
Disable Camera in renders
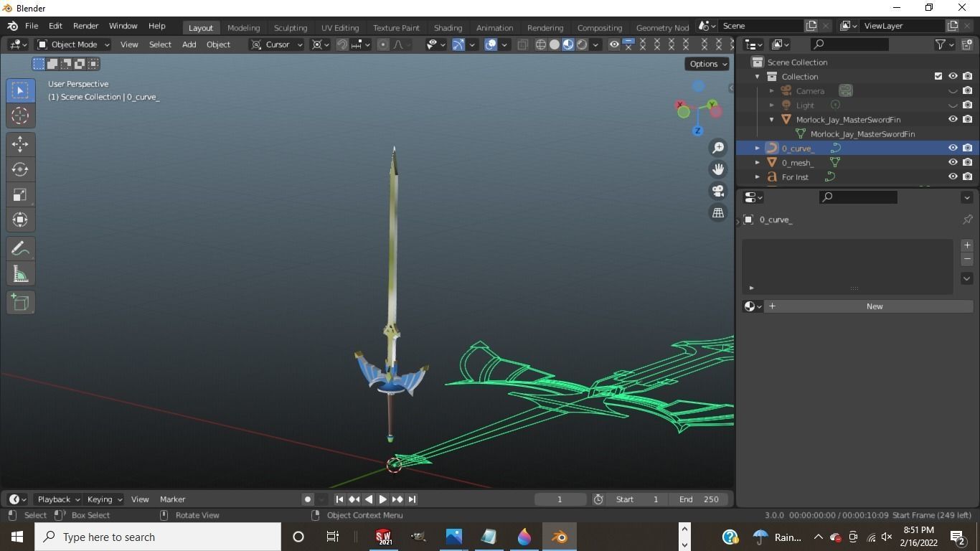click(968, 90)
